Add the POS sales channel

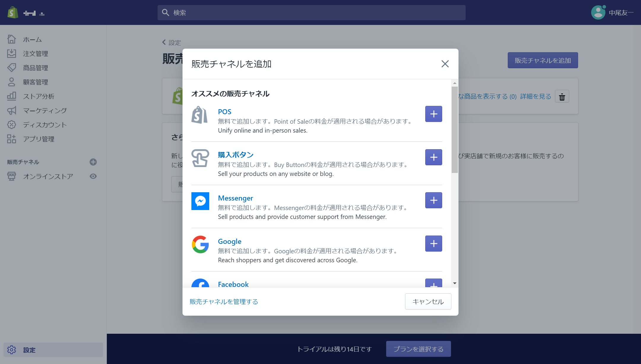pos(434,114)
